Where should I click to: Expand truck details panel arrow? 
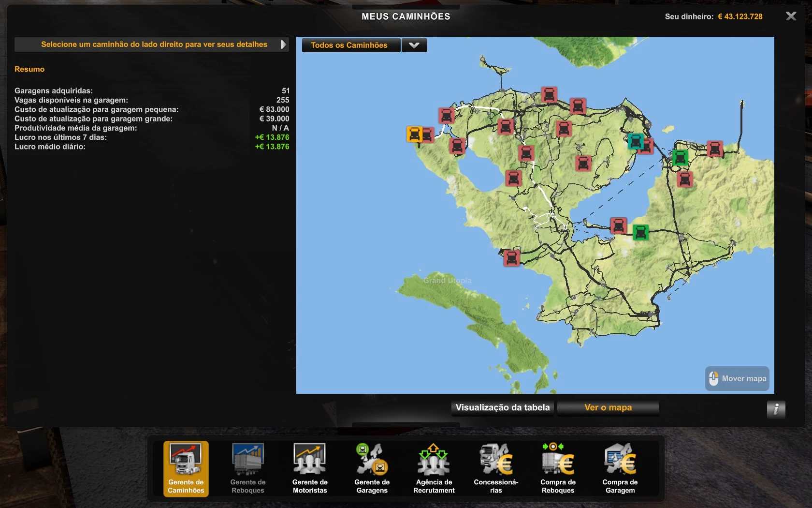(283, 45)
